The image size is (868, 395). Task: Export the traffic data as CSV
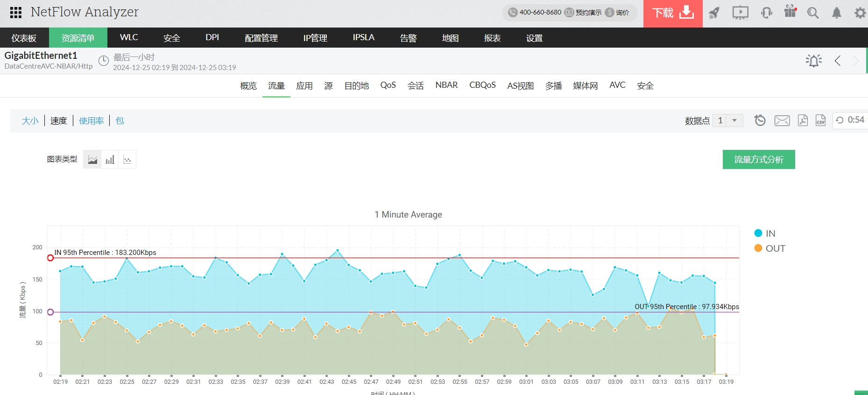(820, 120)
